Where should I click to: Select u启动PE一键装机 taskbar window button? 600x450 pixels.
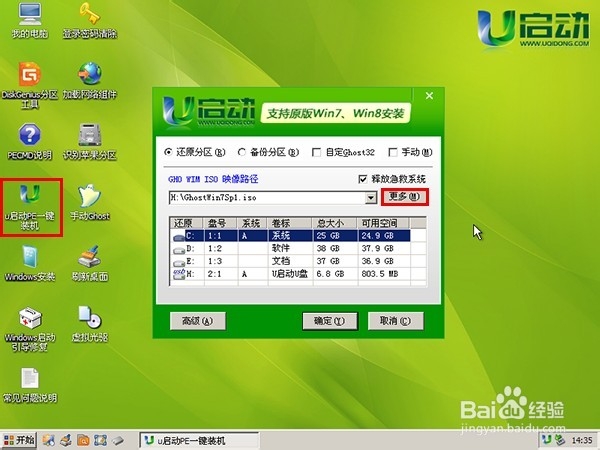[x=199, y=441]
